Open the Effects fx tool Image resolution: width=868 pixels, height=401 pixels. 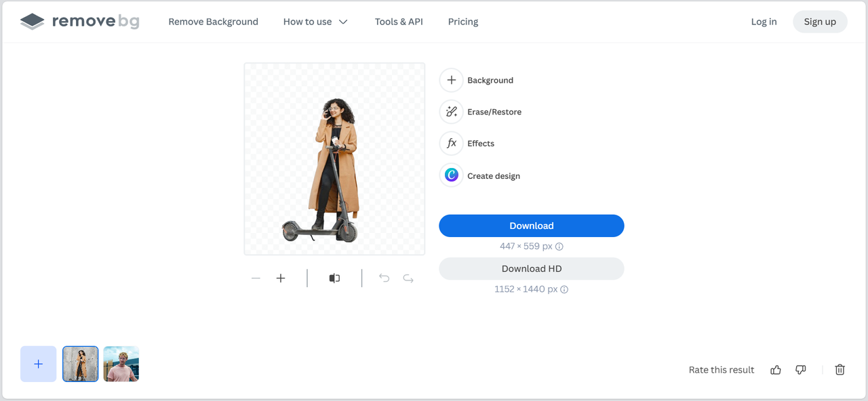click(451, 144)
